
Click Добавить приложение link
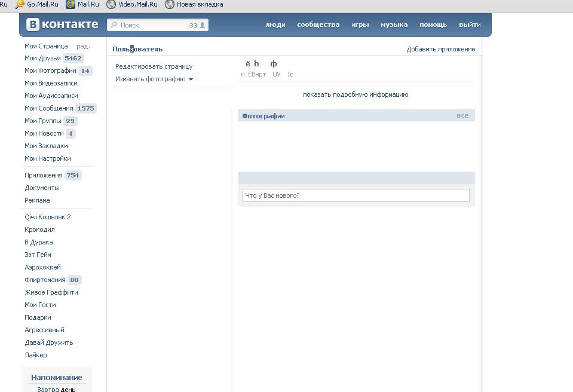(441, 49)
